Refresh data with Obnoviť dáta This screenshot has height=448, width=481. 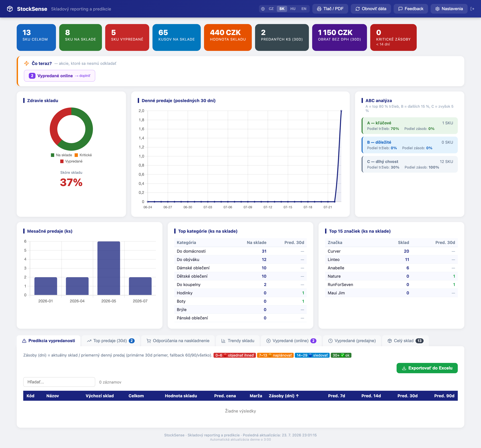pyautogui.click(x=371, y=9)
